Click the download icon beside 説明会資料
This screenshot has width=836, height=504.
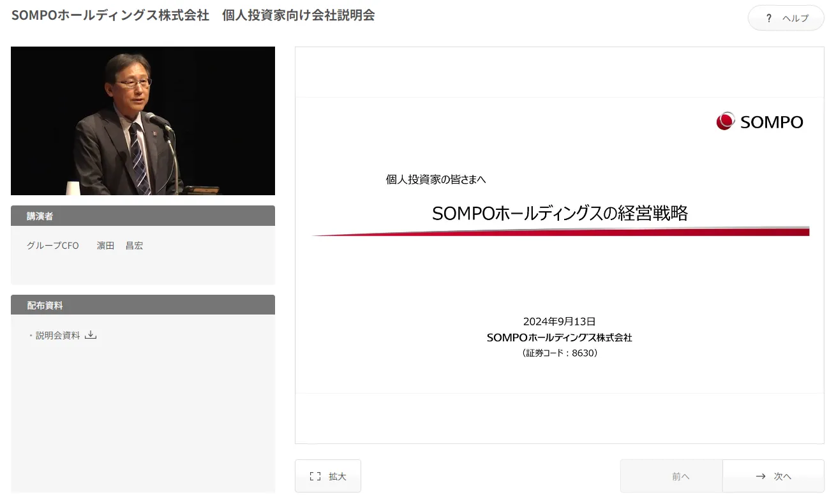pos(91,335)
